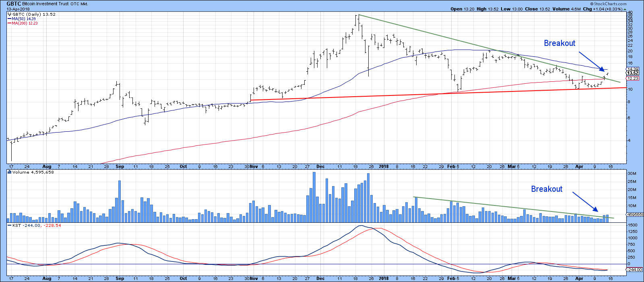This screenshot has width=644, height=282.
Task: Click the 750 label on the KST axis
Action: pyautogui.click(x=632, y=244)
